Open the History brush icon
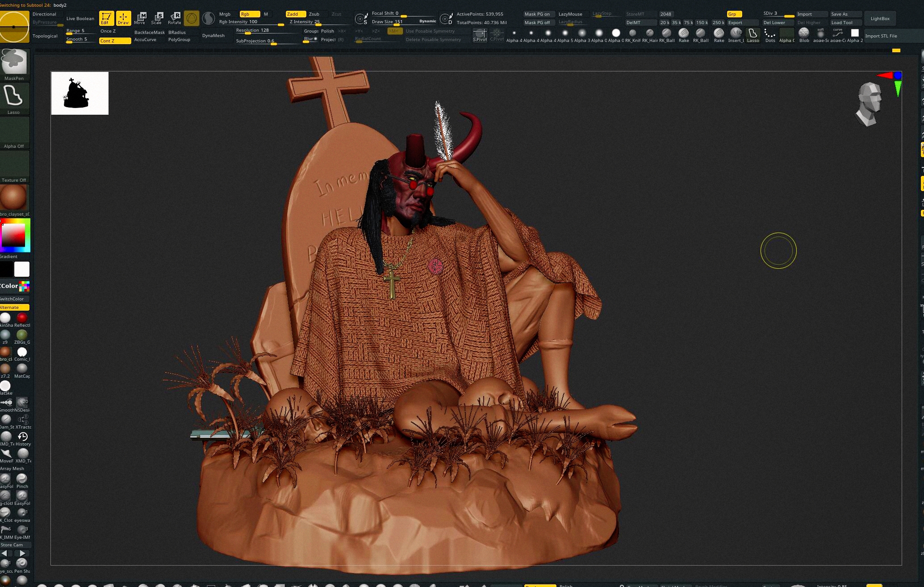924x587 pixels. click(x=23, y=439)
